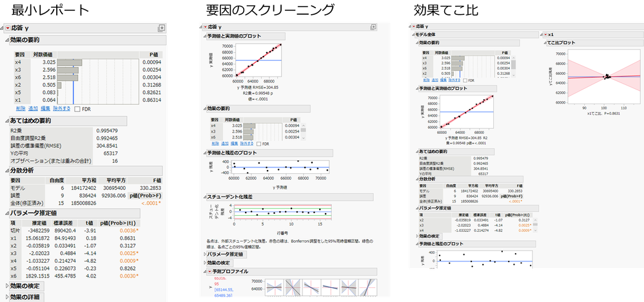The width and height of the screenshot is (644, 302).
Task: Click x6 estimate 1829.1515
Action: coord(38,276)
